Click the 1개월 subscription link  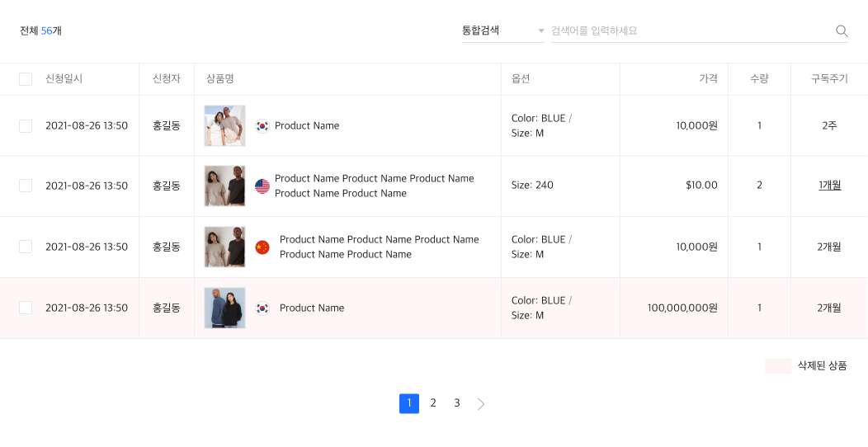829,186
